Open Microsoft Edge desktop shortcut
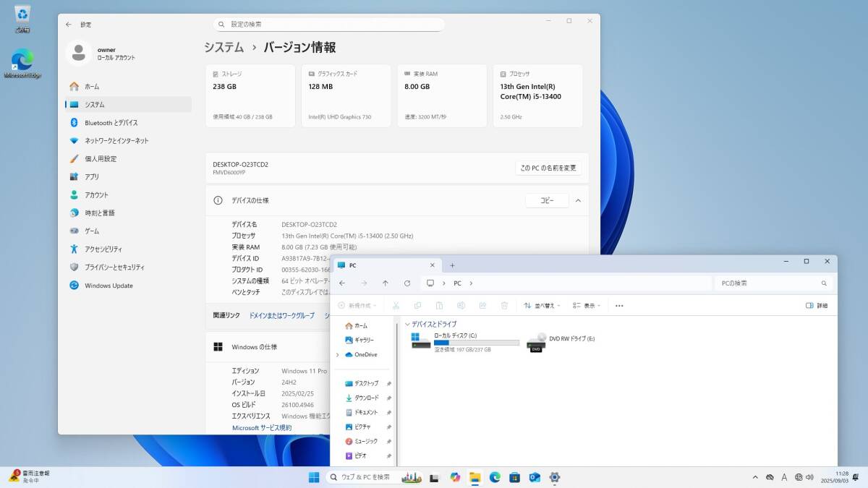 tap(22, 63)
